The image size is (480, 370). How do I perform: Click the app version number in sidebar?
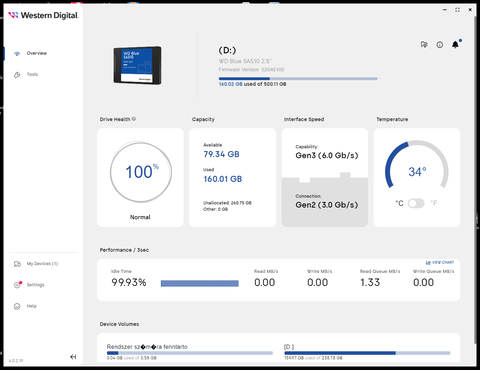pyautogui.click(x=16, y=360)
